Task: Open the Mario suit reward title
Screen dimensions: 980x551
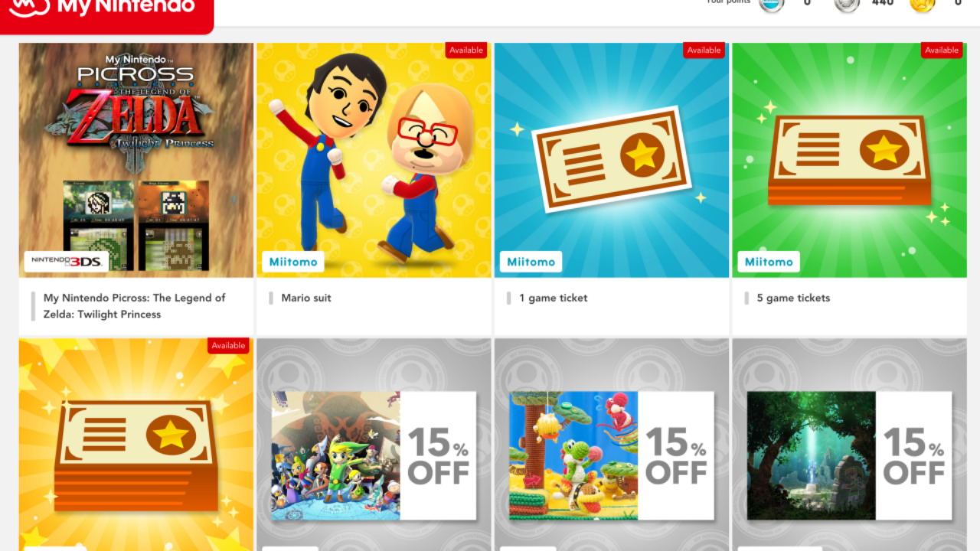Action: pyautogui.click(x=306, y=298)
